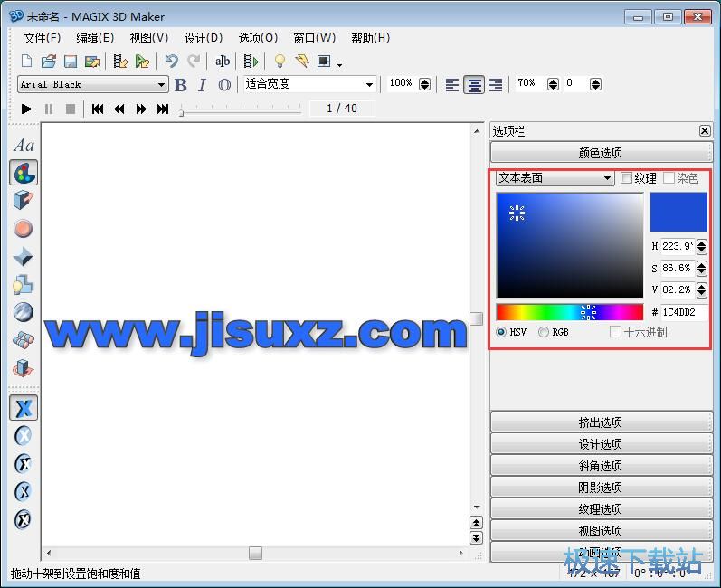This screenshot has height=588, width=721.
Task: Click the undo arrow icon
Action: (172, 62)
